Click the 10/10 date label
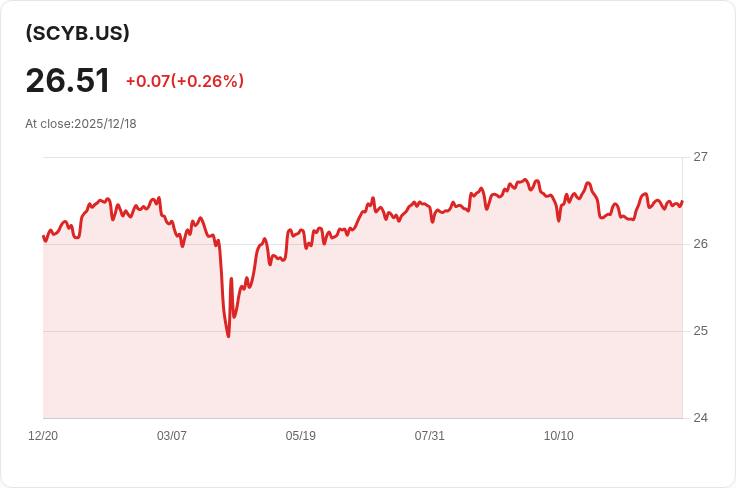This screenshot has height=488, width=736. (559, 436)
